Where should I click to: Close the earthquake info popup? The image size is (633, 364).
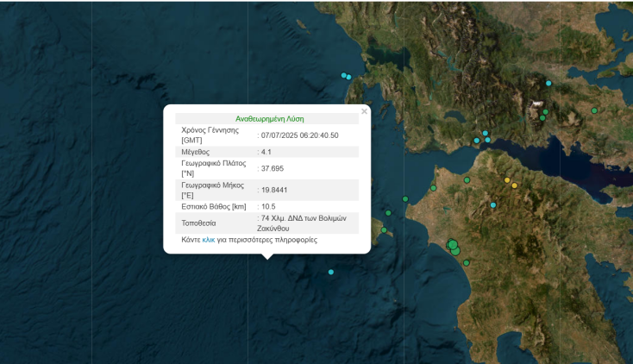point(364,111)
